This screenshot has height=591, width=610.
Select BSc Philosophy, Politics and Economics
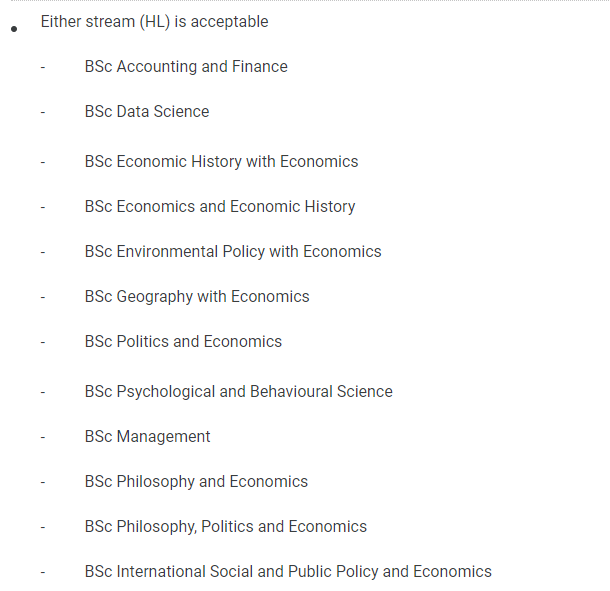[226, 527]
